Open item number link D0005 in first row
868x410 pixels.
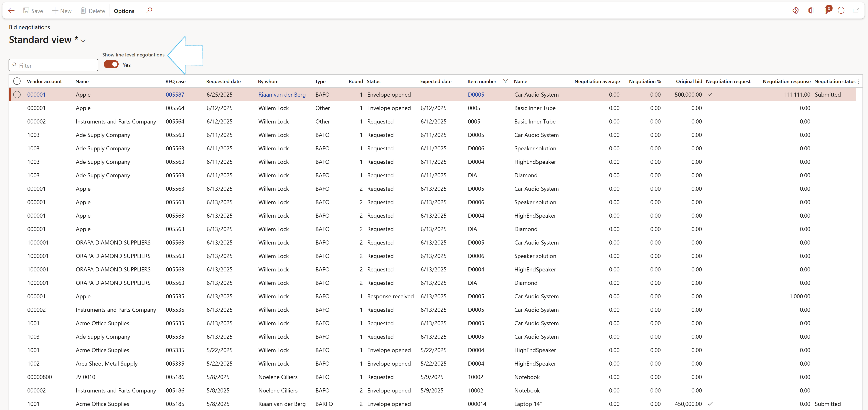coord(476,95)
